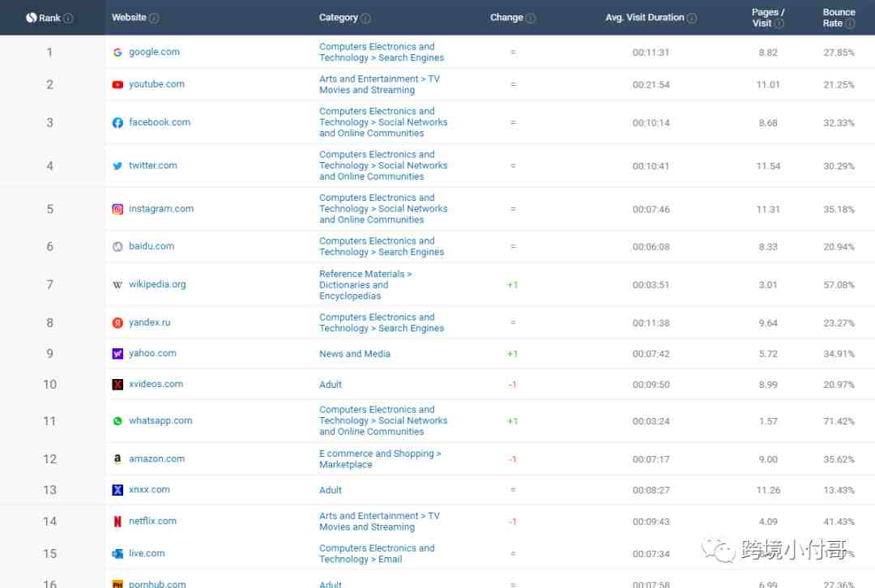This screenshot has width=875, height=588.
Task: Open facebook.com's Social Networks category link
Action: pyautogui.click(x=383, y=122)
